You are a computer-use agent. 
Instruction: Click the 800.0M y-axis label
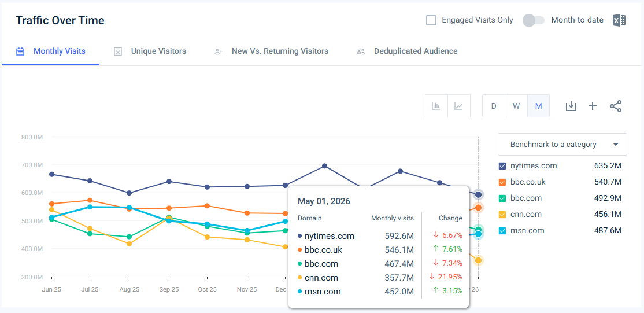click(32, 137)
